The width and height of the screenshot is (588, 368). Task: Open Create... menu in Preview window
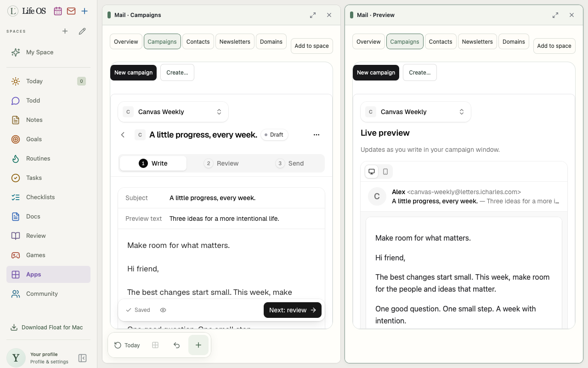pyautogui.click(x=420, y=73)
